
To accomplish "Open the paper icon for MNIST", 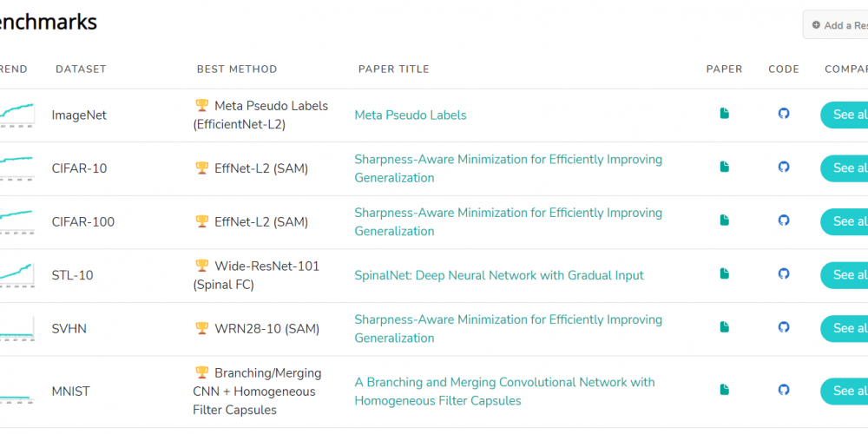I will (x=725, y=390).
